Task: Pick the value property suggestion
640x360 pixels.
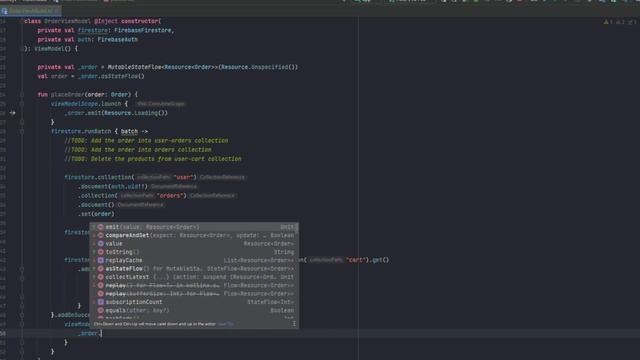Action: click(193, 244)
